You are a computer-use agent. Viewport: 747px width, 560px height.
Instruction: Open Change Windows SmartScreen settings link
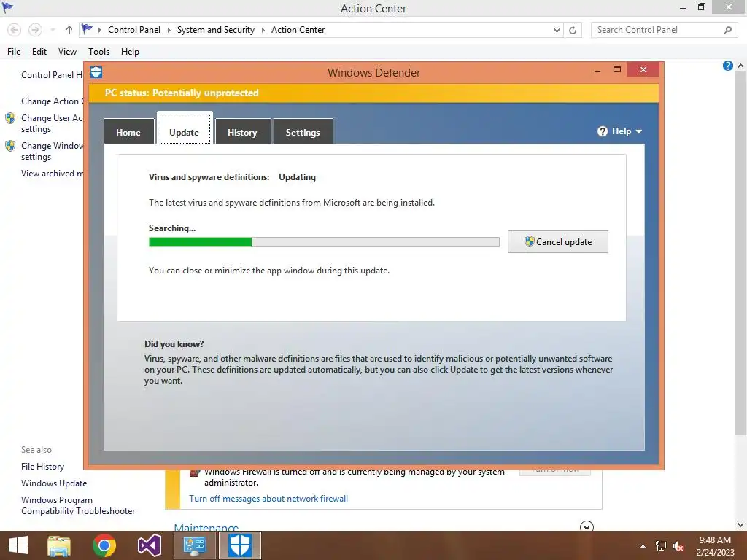[52, 151]
